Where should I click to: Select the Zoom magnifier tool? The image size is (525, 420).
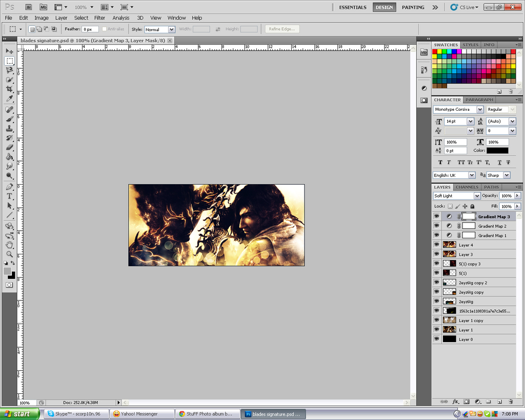point(9,254)
